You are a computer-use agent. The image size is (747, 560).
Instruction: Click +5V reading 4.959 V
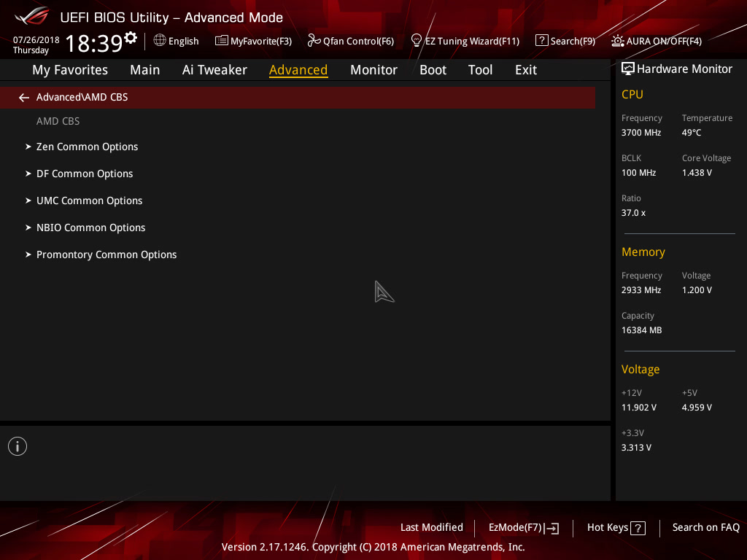click(697, 408)
